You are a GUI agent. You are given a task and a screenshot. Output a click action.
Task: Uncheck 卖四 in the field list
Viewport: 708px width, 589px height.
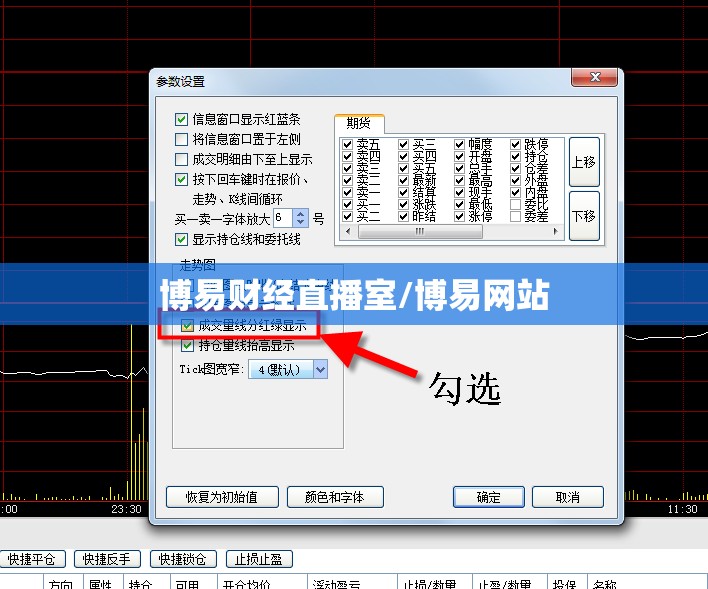(347, 156)
